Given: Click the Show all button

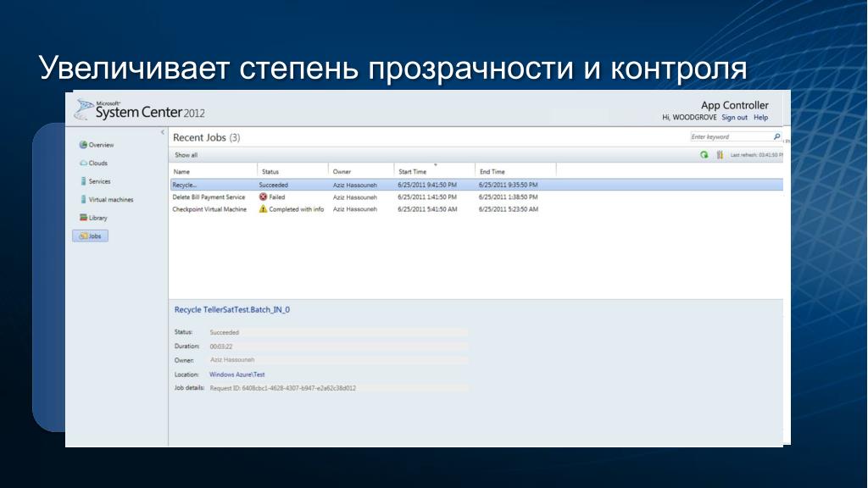Looking at the screenshot, I should [186, 155].
